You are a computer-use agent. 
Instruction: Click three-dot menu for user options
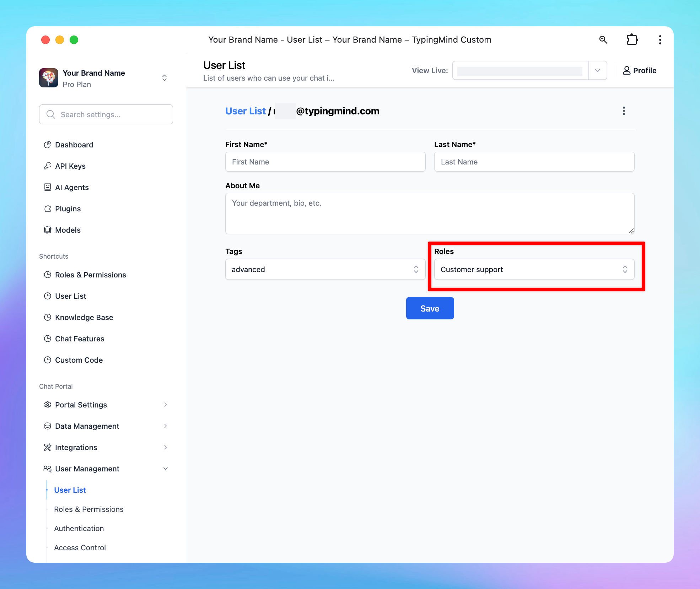pos(624,110)
